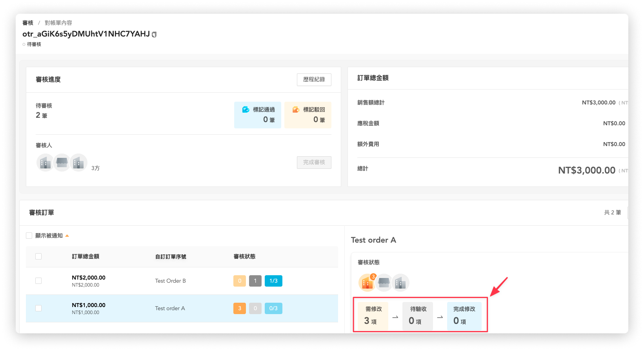The width and height of the screenshot is (644, 351).
Task: Select the third building reviewer avatar under 審核人
Action: point(78,162)
